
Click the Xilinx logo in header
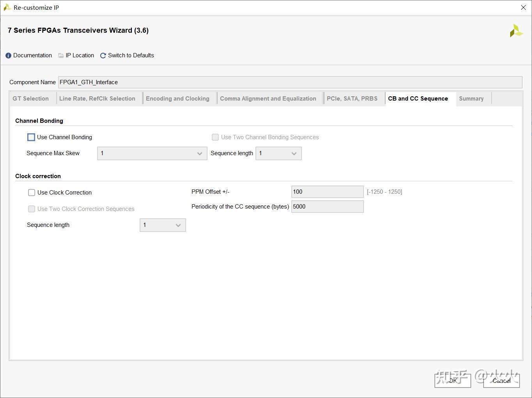coord(516,31)
